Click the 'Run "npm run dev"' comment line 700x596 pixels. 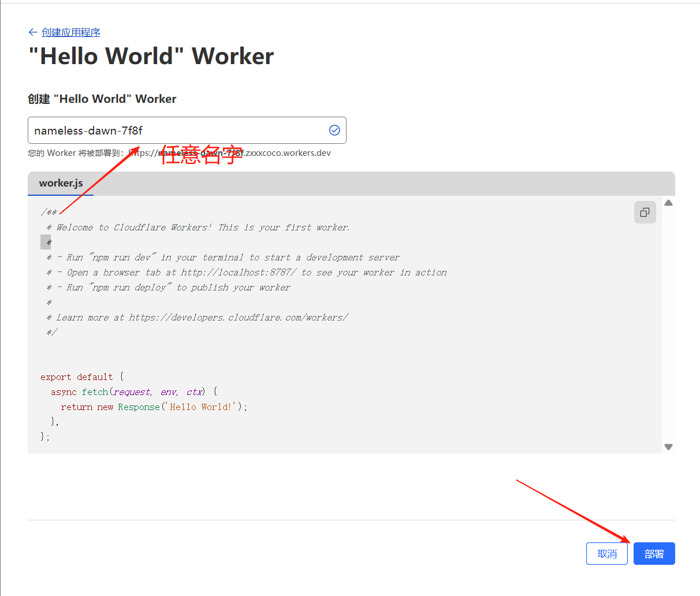[223, 258]
